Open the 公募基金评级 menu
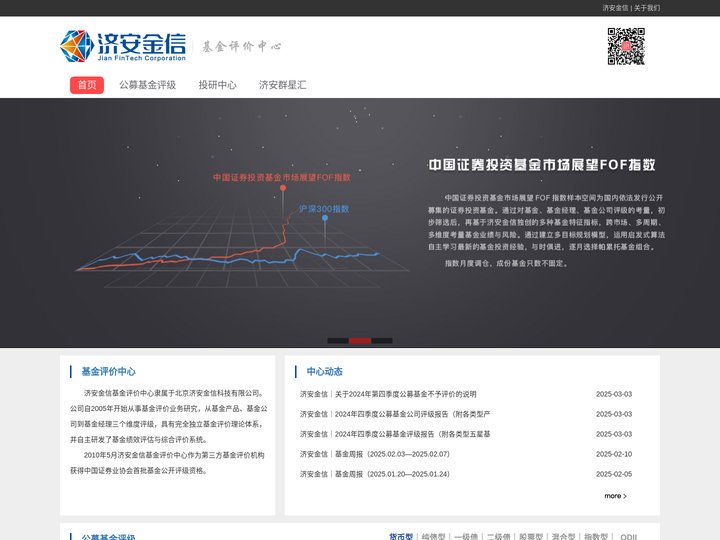 point(147,85)
